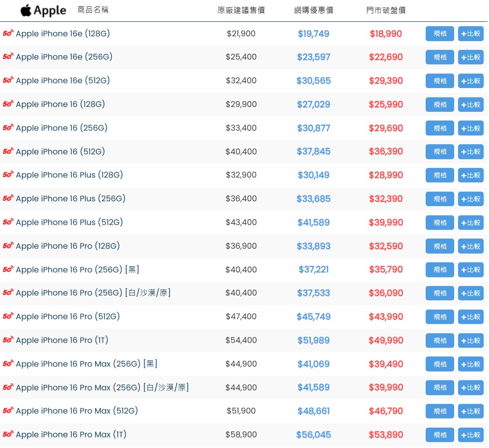Image resolution: width=489 pixels, height=448 pixels.
Task: Add iPhone 16 Plus (512G) to 比較
Action: 470,223
